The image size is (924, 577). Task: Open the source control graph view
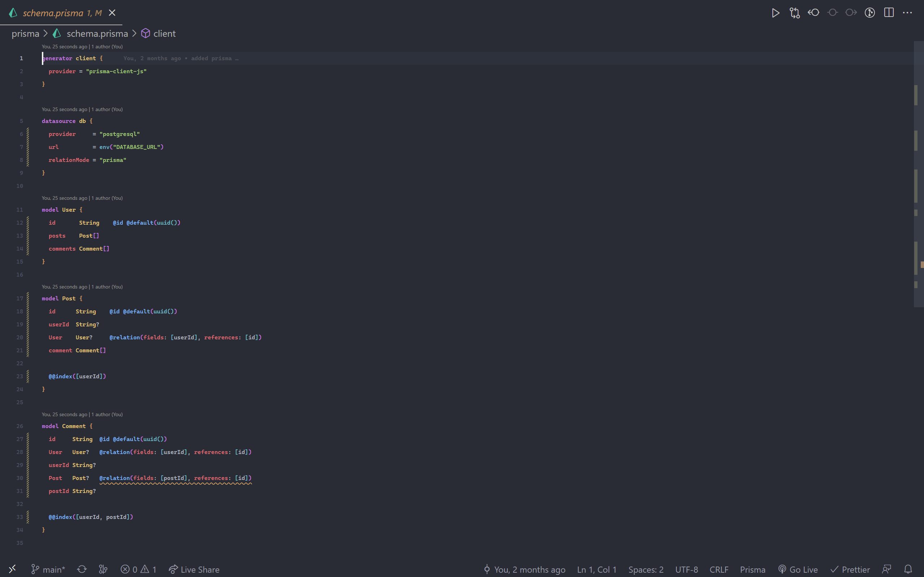point(869,13)
